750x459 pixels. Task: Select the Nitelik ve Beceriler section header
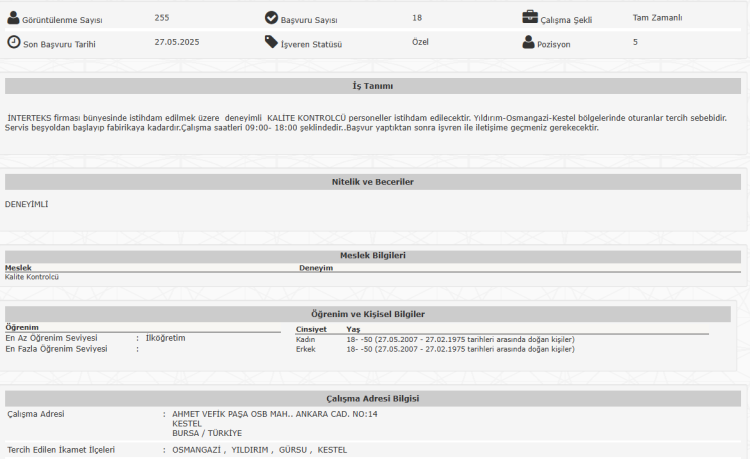[372, 182]
